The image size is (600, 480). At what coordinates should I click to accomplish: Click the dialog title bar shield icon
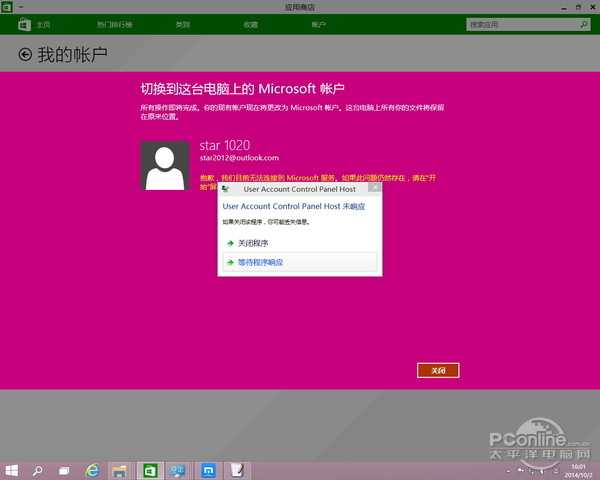226,189
